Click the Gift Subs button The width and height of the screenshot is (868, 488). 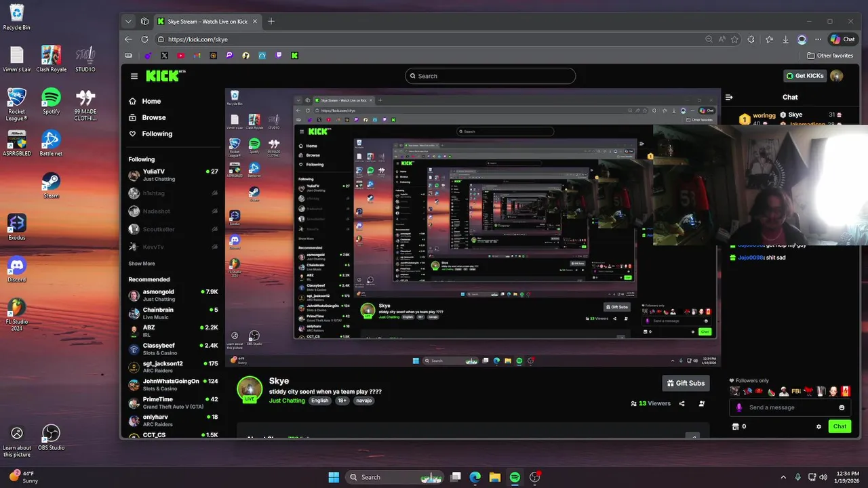(686, 383)
